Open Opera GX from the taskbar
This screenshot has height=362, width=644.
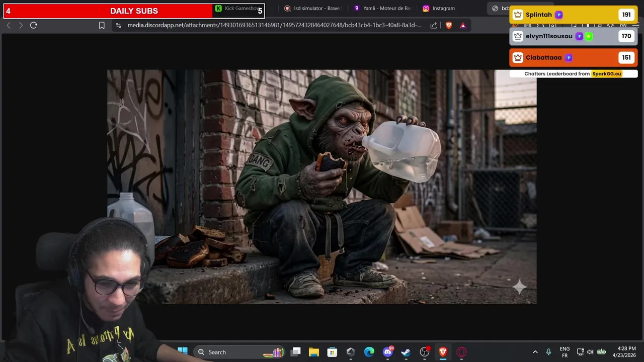point(461,352)
